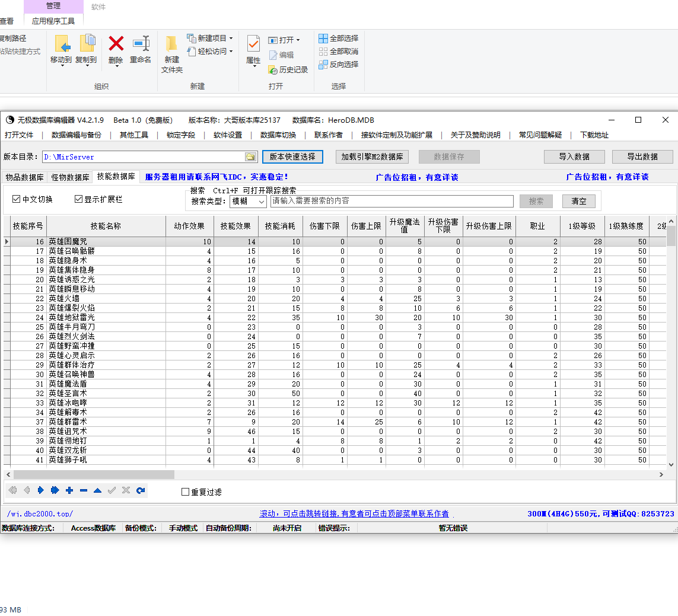
Task: Add a record with the plus icon
Action: [x=69, y=490]
